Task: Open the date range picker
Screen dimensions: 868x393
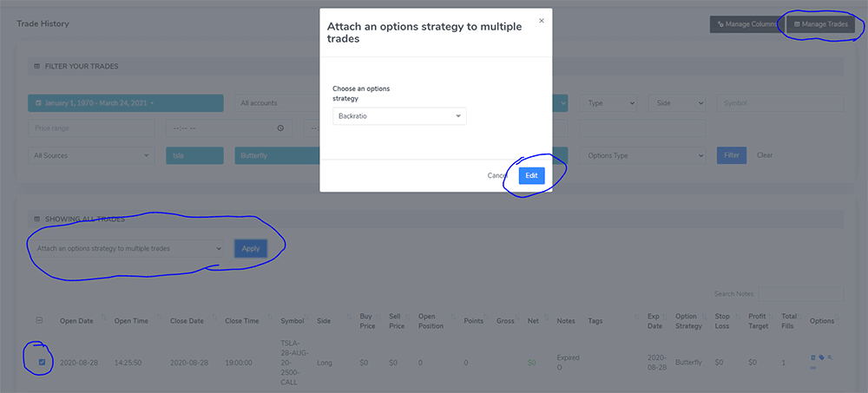Action: click(x=126, y=103)
